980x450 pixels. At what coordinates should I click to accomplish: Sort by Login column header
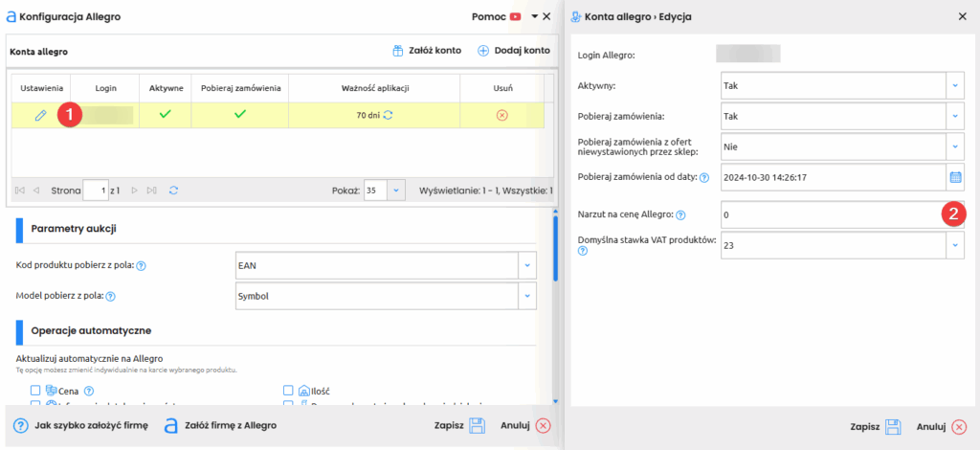105,88
